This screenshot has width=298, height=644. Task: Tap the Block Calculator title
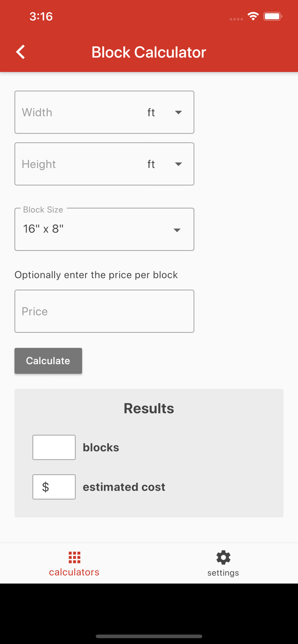click(149, 52)
